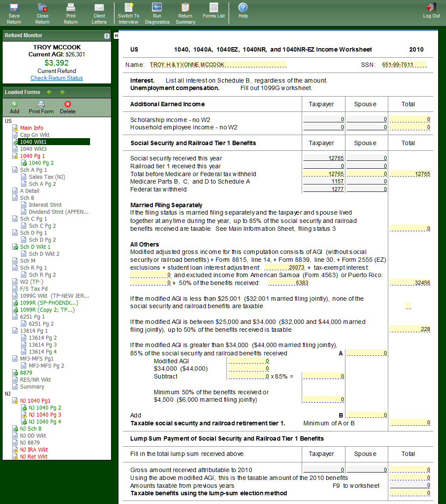Hide the left sidebar with double-arrow

116,35
